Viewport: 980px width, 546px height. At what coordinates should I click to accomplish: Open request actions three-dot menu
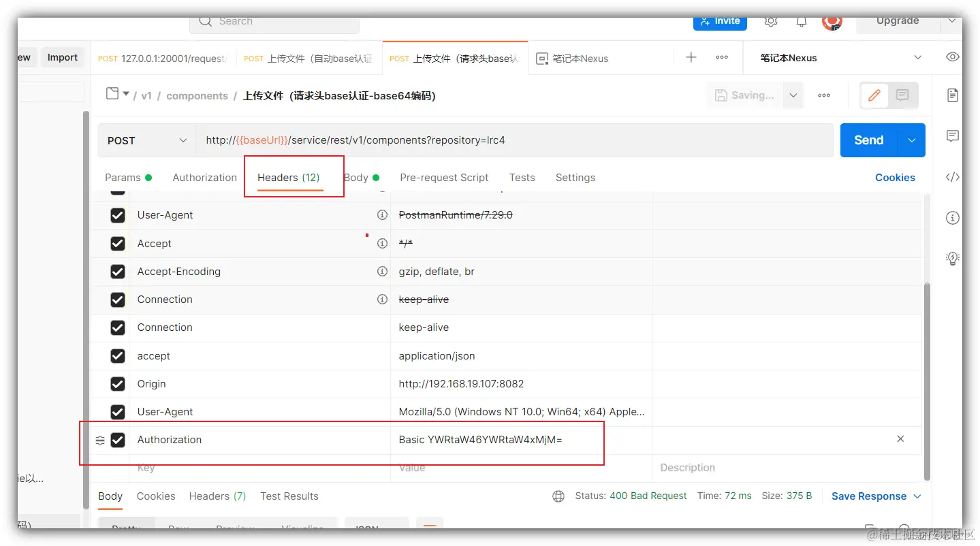[824, 95]
